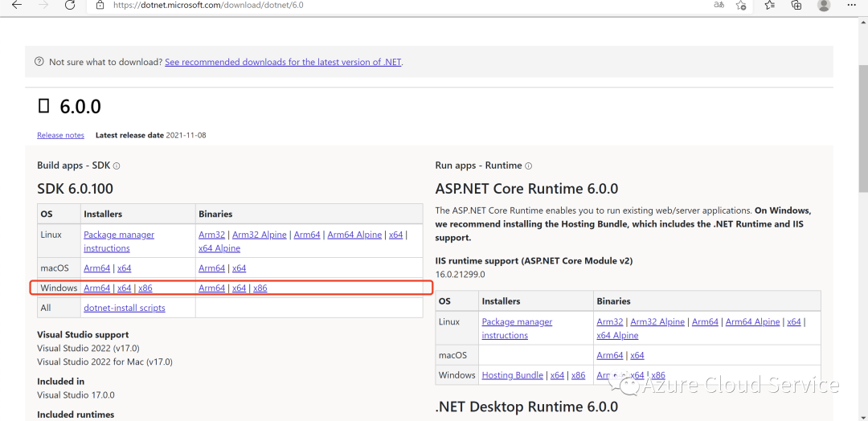Click the info icon beside Run apps - Runtime
Viewport: 868px width, 421px height.
tap(529, 166)
